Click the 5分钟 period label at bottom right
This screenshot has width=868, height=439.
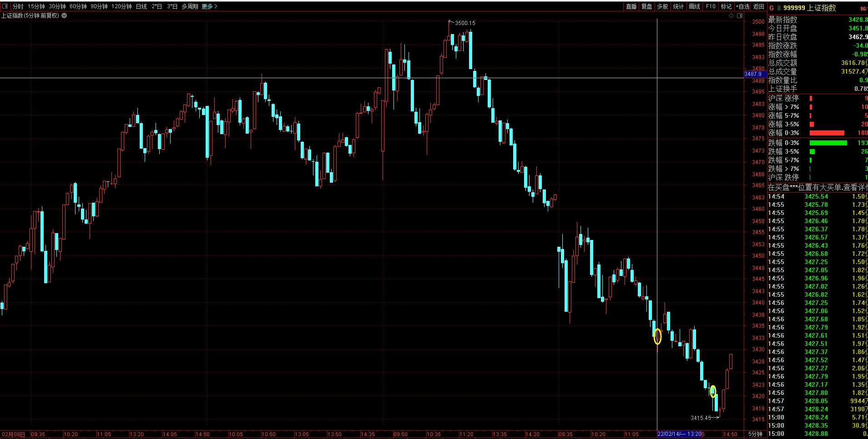[755, 434]
